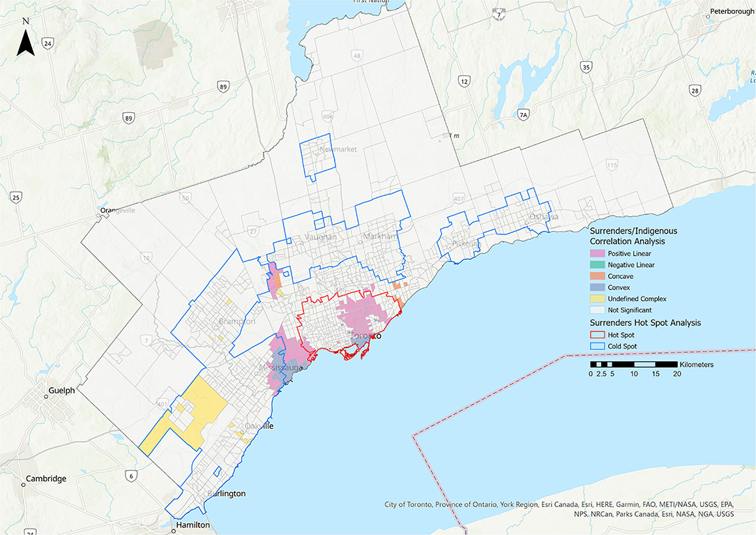Click the blue-grey Convex legend swatch

[598, 287]
